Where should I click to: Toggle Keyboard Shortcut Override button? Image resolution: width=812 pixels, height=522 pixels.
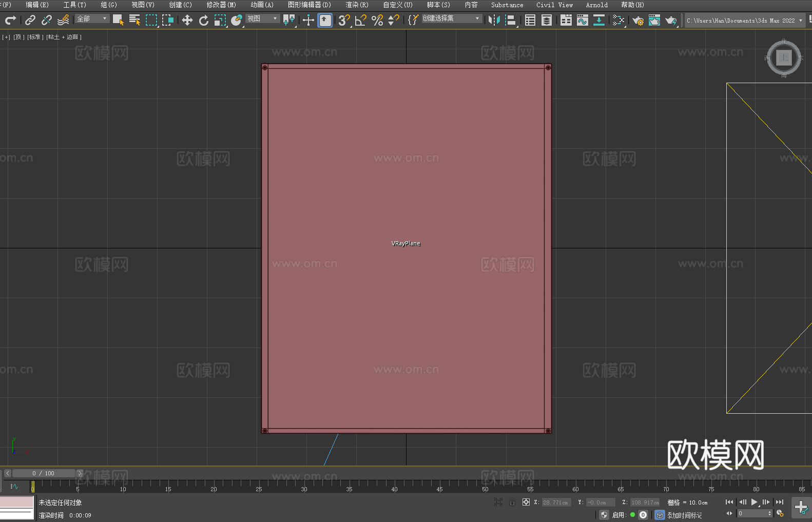325,20
